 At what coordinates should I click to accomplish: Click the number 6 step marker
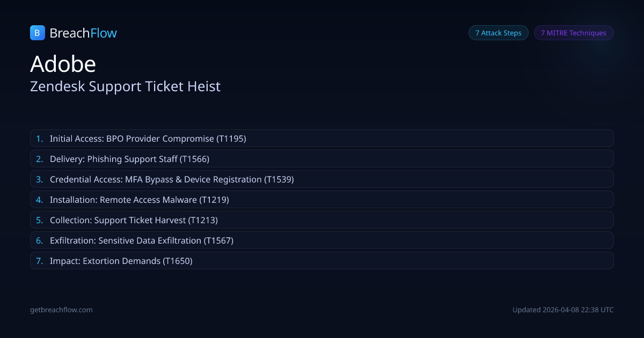click(39, 240)
